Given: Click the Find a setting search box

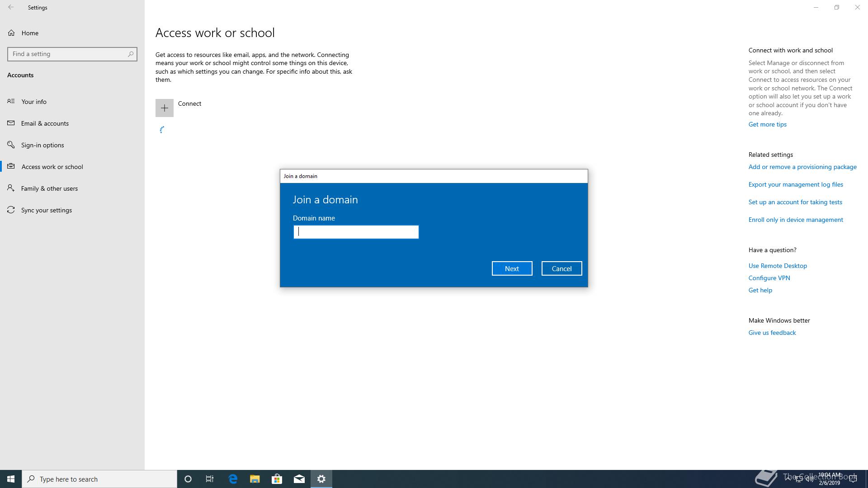Looking at the screenshot, I should (x=68, y=54).
